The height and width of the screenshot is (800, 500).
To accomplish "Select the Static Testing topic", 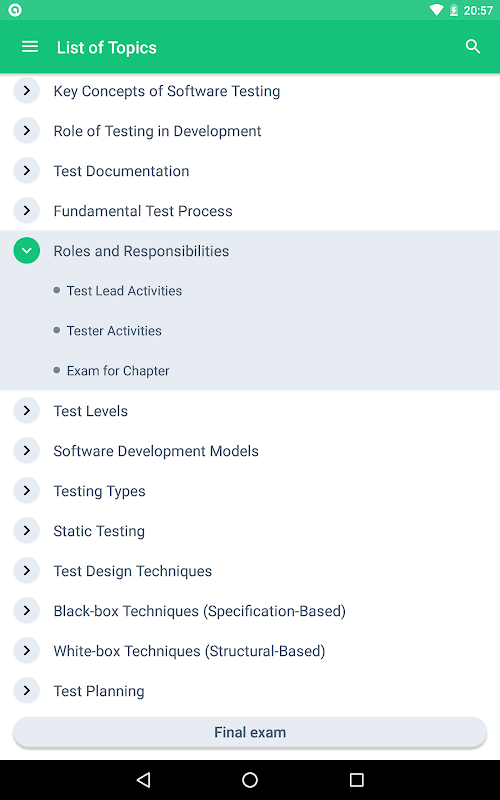I will coord(99,531).
